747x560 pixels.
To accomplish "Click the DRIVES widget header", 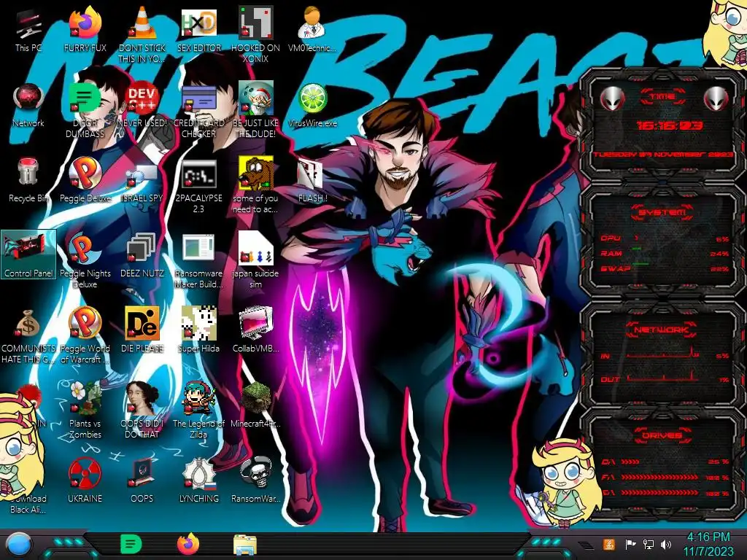I will pos(662,435).
